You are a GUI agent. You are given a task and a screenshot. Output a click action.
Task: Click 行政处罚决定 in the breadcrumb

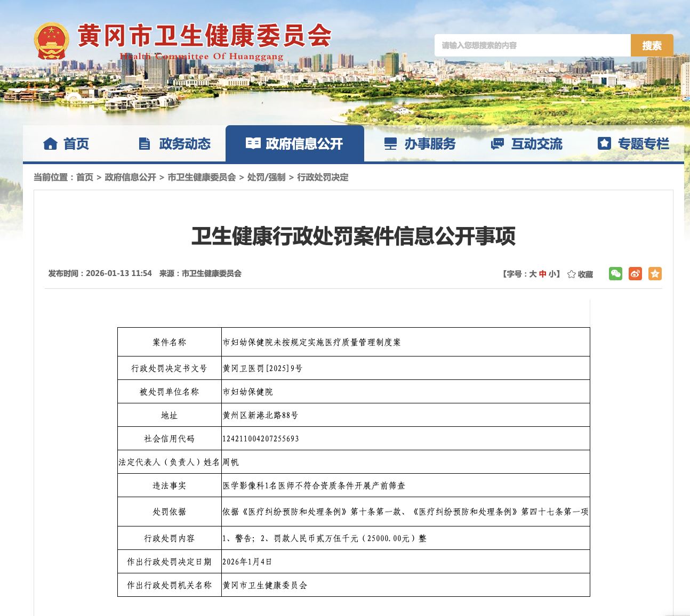[323, 177]
